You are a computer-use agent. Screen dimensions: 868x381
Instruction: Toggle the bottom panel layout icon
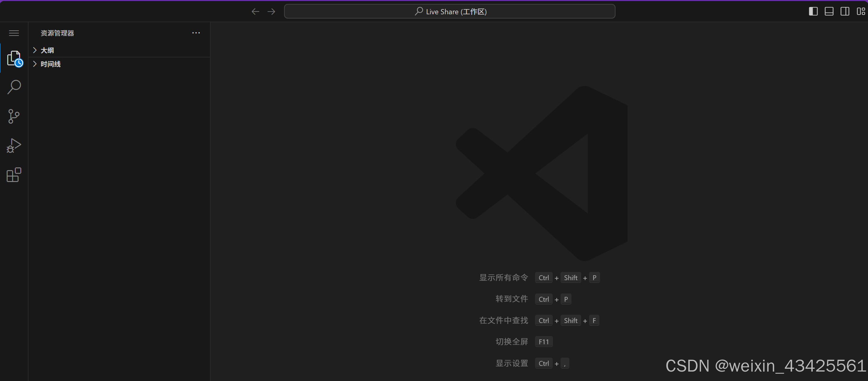click(x=829, y=12)
